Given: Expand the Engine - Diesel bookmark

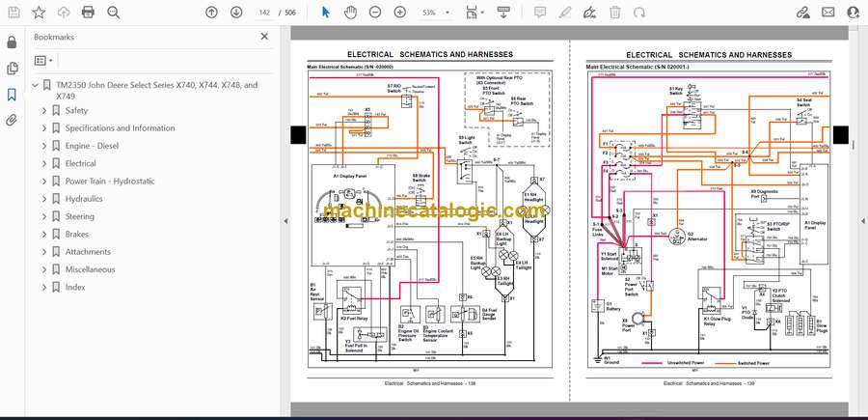Looking at the screenshot, I should (x=44, y=146).
